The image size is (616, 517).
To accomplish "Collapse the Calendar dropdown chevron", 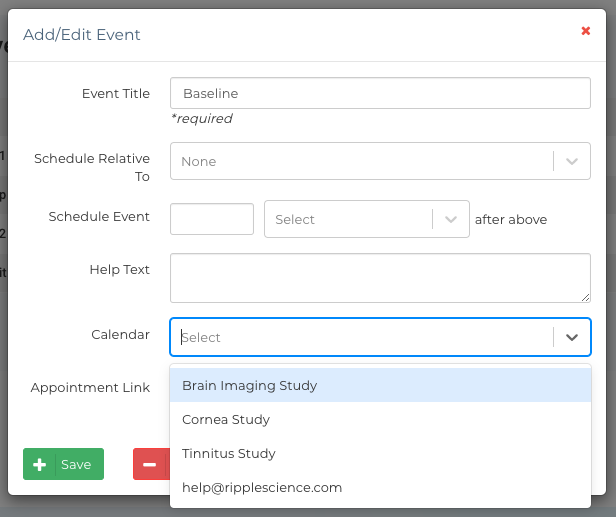I will [x=572, y=337].
